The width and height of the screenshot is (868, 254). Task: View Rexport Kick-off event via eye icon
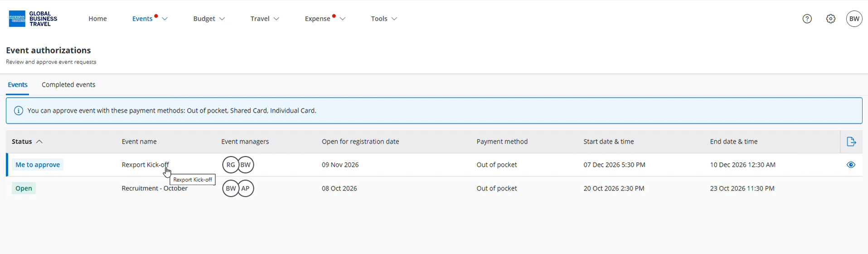[x=851, y=165]
